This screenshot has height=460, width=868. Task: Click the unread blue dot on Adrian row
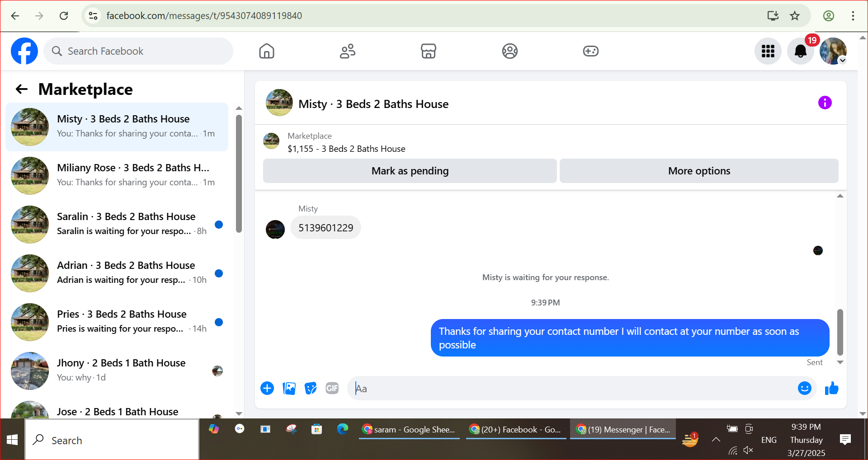click(219, 273)
